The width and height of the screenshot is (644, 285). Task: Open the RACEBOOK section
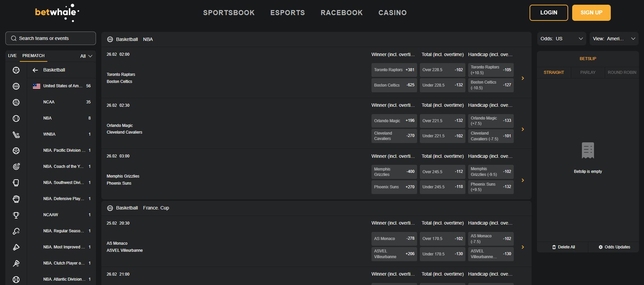pyautogui.click(x=342, y=13)
